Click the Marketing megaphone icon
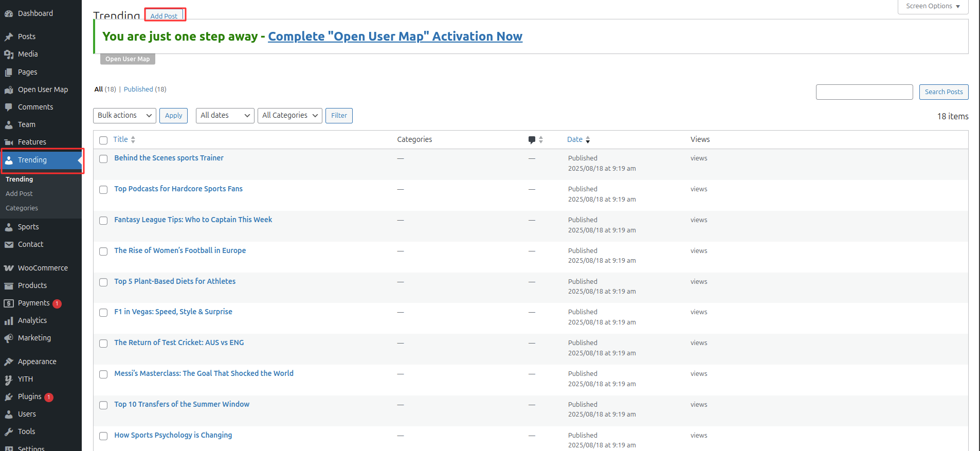 (x=9, y=338)
